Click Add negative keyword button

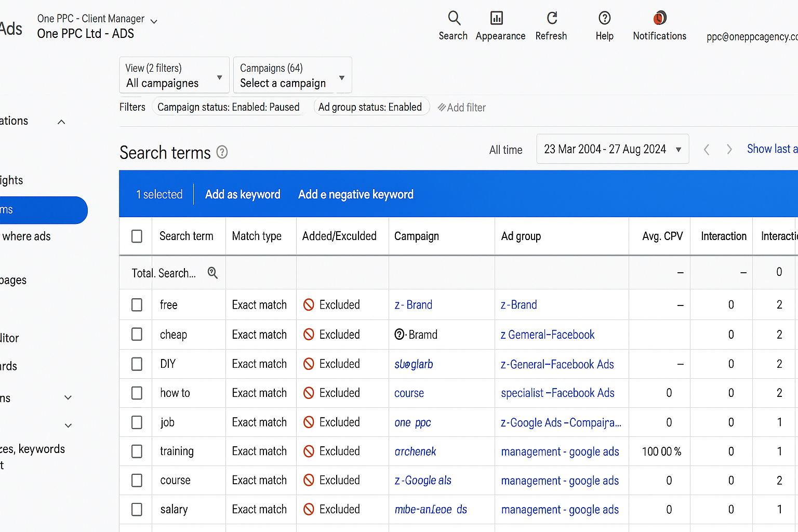click(356, 194)
